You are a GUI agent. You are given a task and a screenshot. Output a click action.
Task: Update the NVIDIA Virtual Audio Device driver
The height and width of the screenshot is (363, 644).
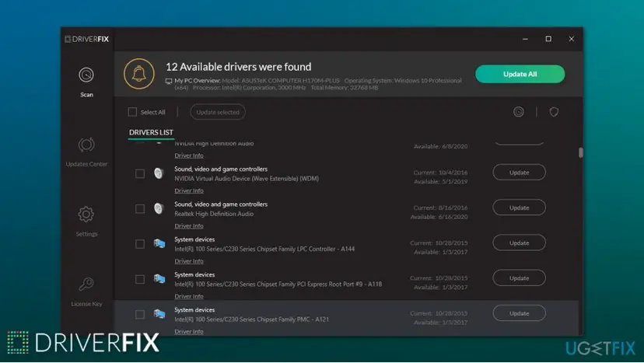519,173
